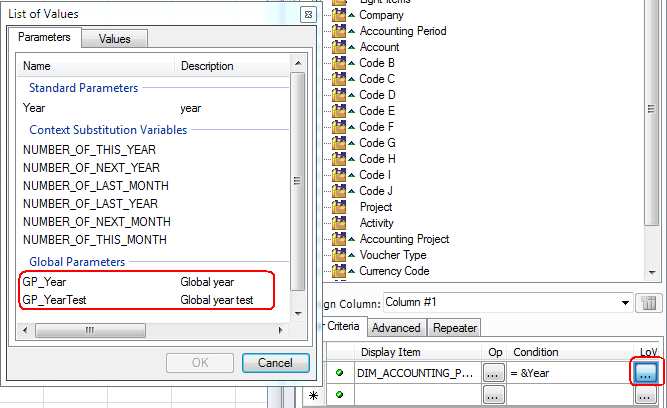Click the Code C dimension icon
Image resolution: width=667 pixels, height=408 pixels.
(339, 79)
